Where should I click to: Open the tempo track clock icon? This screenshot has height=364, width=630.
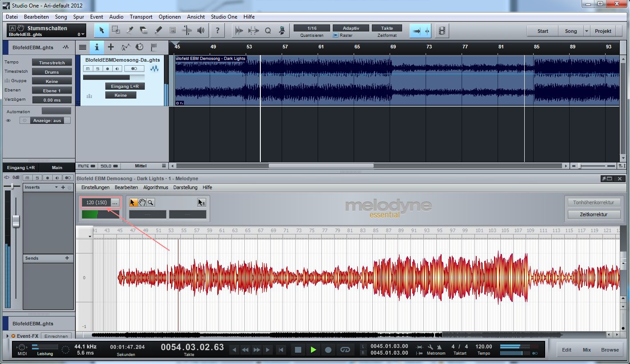[x=140, y=47]
